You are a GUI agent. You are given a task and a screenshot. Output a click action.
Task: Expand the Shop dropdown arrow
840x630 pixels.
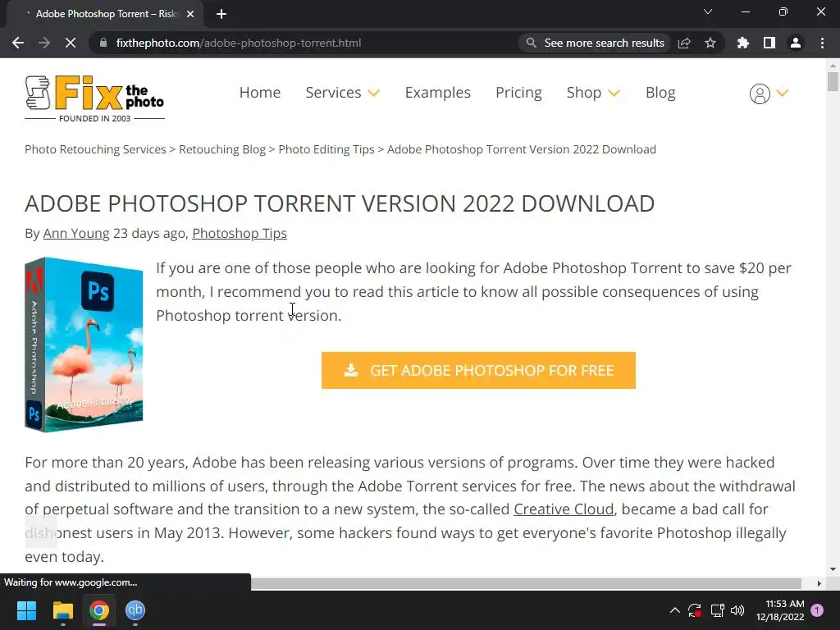click(x=614, y=94)
